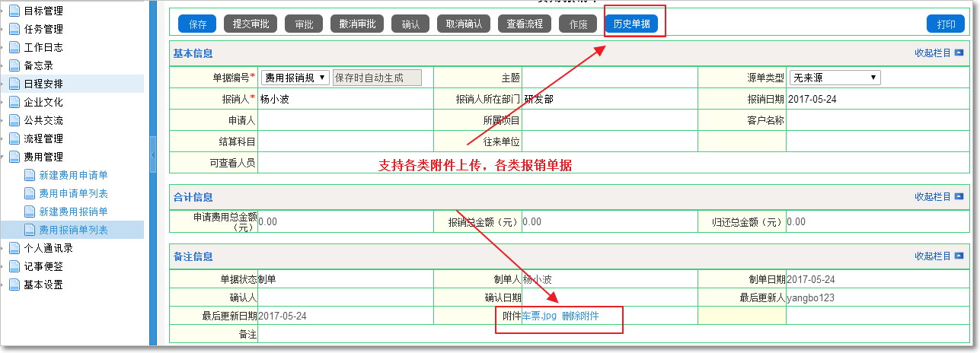The image size is (980, 353).
Task: Click the page icon beside 费用报销单列表
Action: (x=30, y=230)
